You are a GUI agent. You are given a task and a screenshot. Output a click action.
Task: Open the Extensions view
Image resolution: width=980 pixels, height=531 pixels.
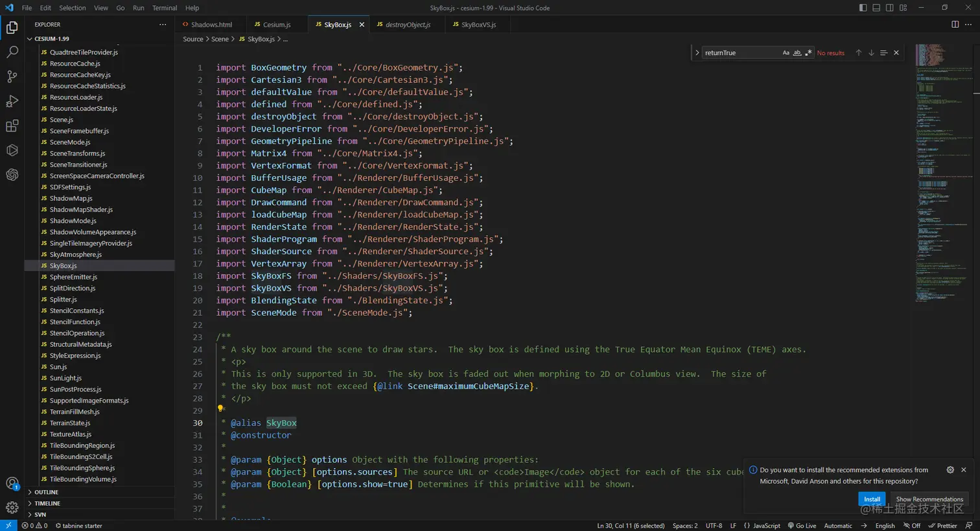(x=12, y=126)
